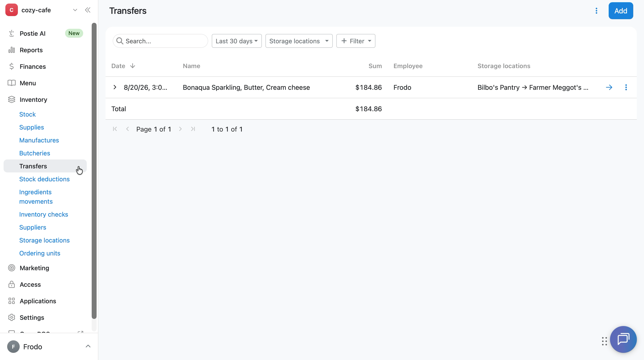The width and height of the screenshot is (644, 360).
Task: Click the Search input field
Action: [160, 41]
